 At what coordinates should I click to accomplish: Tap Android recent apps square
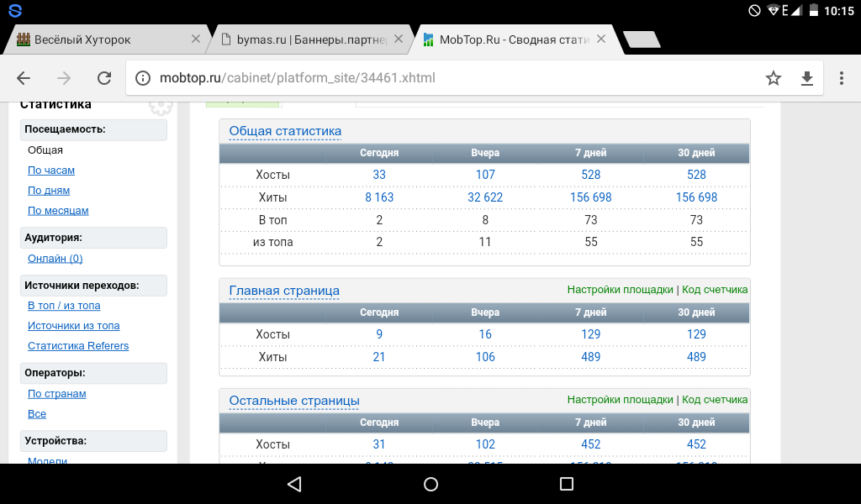(x=567, y=484)
